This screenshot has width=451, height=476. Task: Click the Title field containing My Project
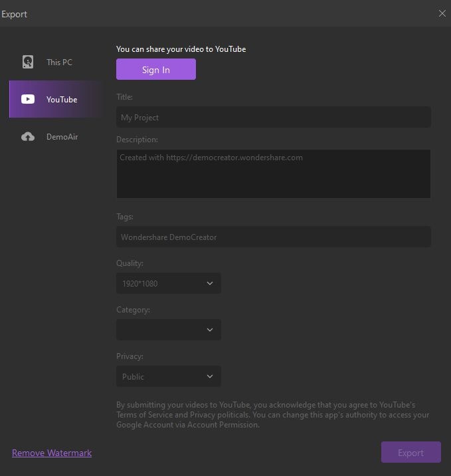tap(273, 117)
